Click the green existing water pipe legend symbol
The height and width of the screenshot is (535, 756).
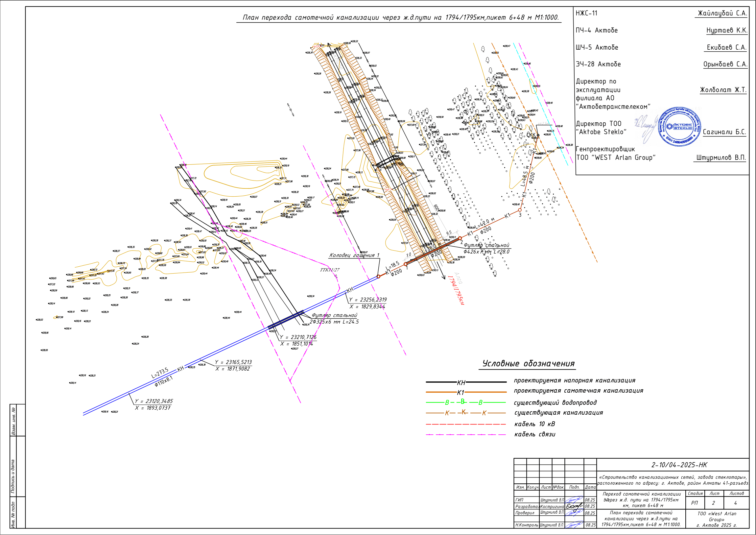coord(466,402)
